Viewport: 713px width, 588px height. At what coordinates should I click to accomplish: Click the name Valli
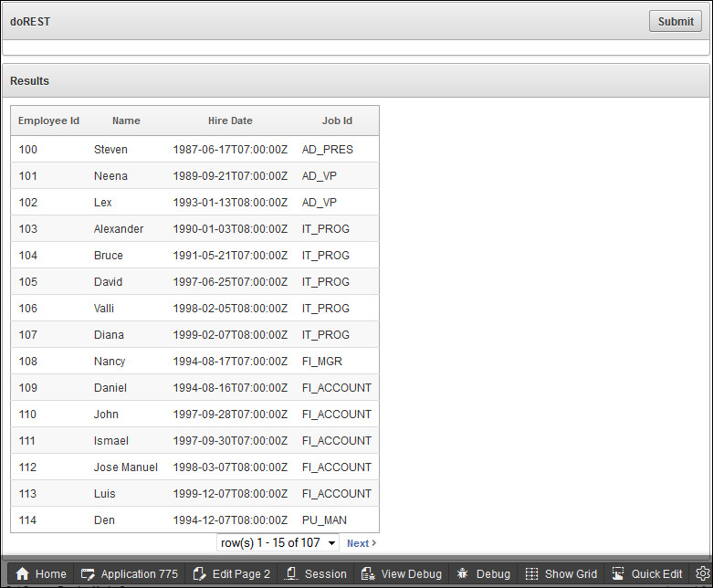tap(104, 309)
